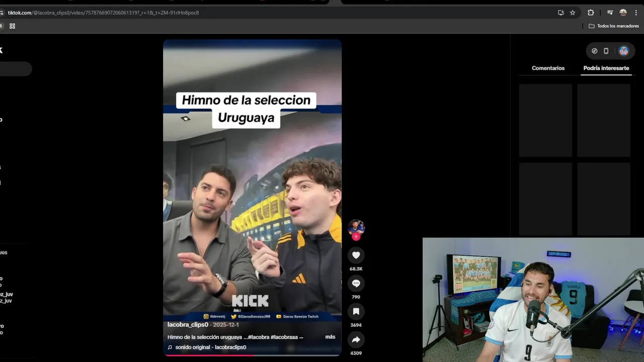Click the #lacobra hashtag
This screenshot has width=644, height=362.
pos(259,337)
